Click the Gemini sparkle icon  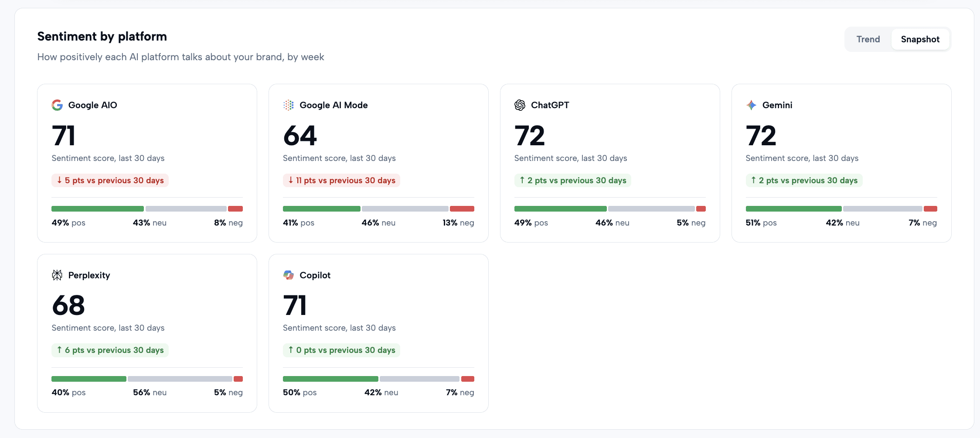pyautogui.click(x=751, y=105)
